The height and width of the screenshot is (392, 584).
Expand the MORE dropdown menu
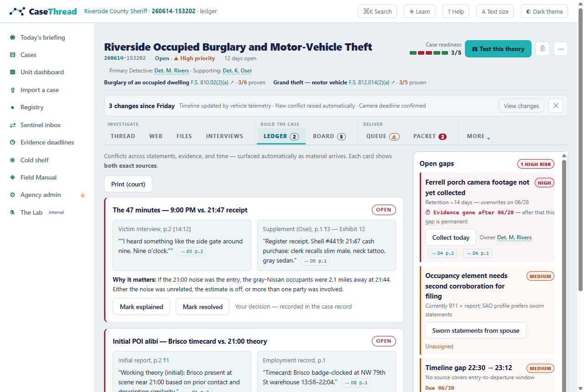[x=478, y=136]
